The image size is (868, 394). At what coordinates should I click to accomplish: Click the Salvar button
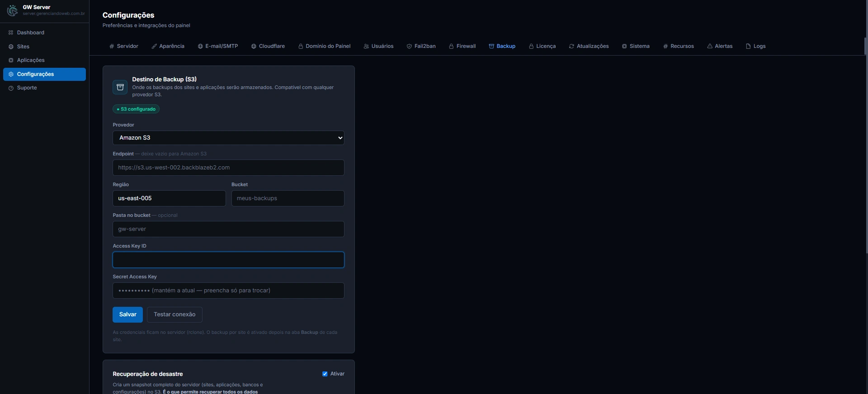point(127,314)
